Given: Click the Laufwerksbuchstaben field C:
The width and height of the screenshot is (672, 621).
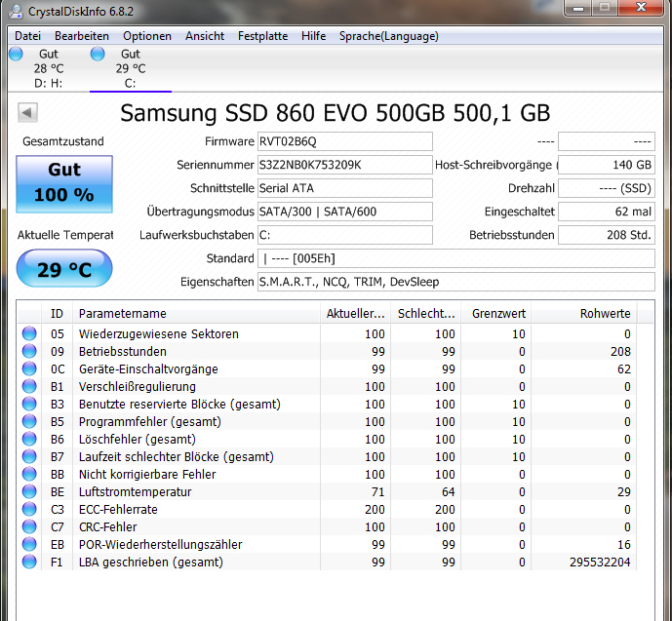Looking at the screenshot, I should point(344,235).
